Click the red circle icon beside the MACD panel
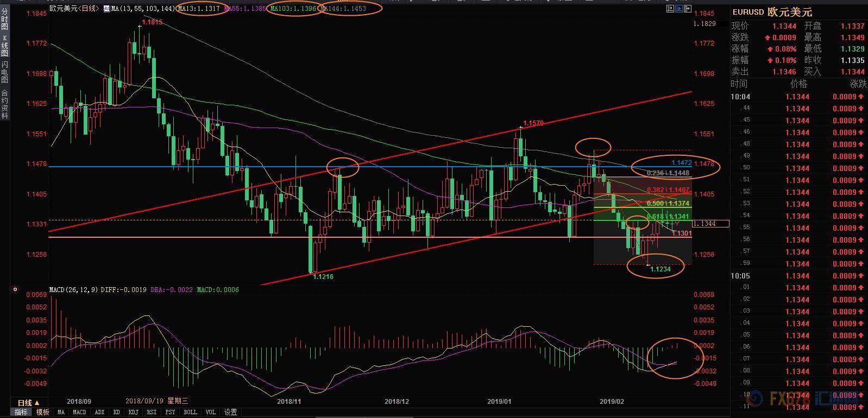Viewport: 868px width, 418px height. [15, 290]
